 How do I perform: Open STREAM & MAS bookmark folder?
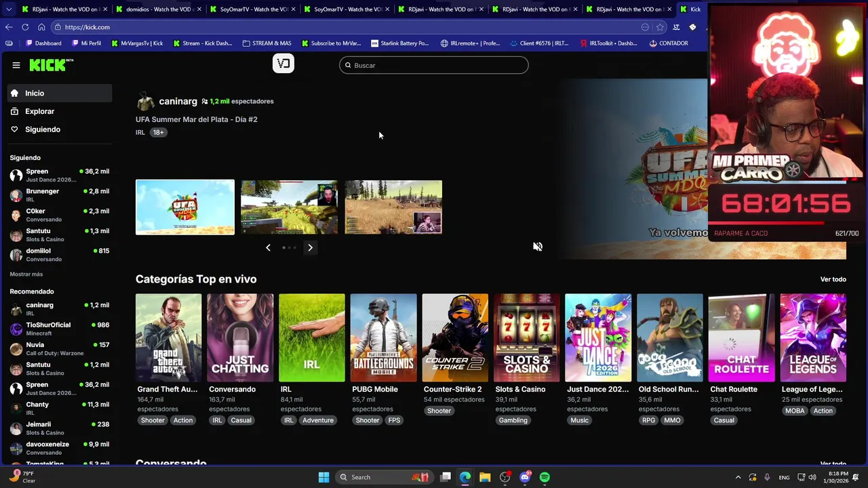click(x=267, y=43)
